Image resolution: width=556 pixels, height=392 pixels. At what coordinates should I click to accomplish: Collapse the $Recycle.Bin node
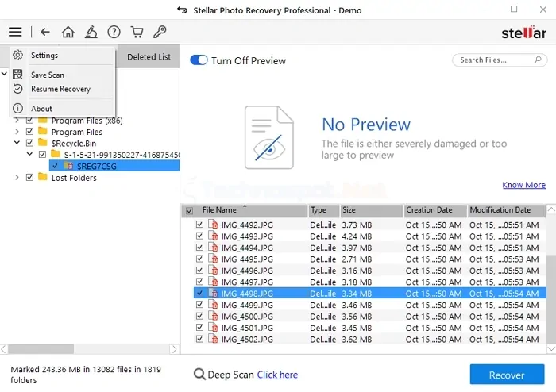[x=17, y=143]
